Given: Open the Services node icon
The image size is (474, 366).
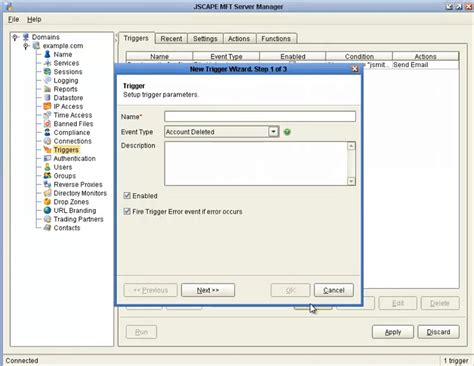Looking at the screenshot, I should point(47,63).
